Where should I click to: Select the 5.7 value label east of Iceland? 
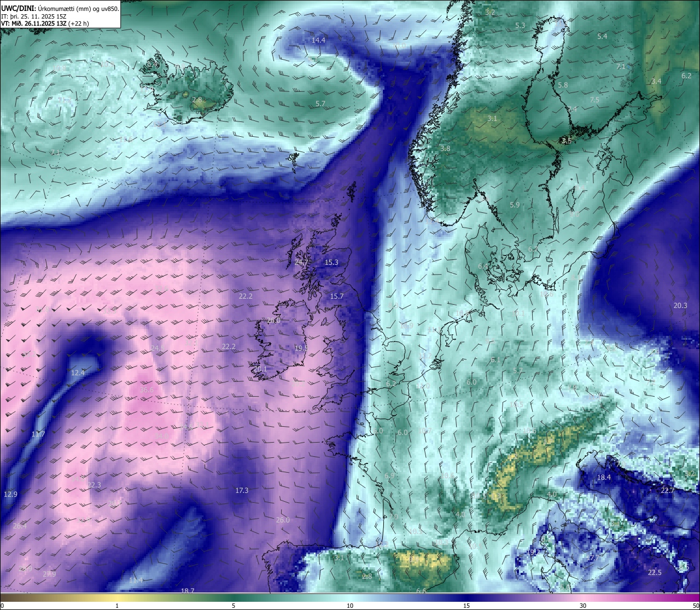pyautogui.click(x=320, y=104)
